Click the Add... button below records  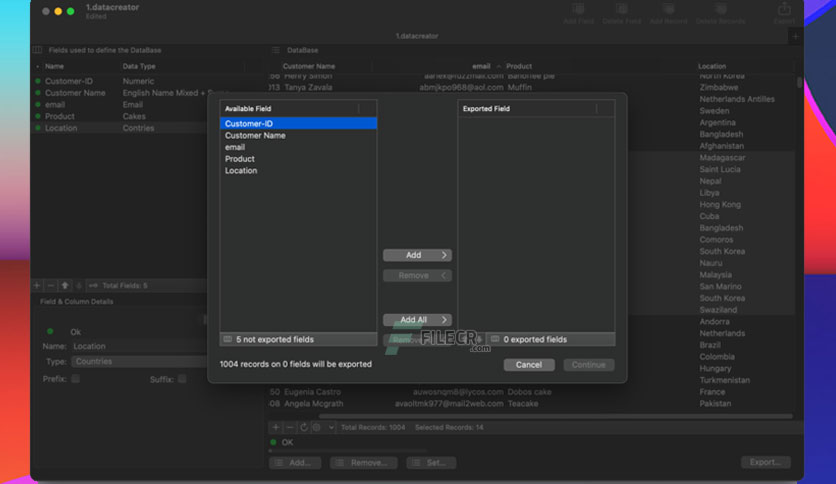coord(295,463)
